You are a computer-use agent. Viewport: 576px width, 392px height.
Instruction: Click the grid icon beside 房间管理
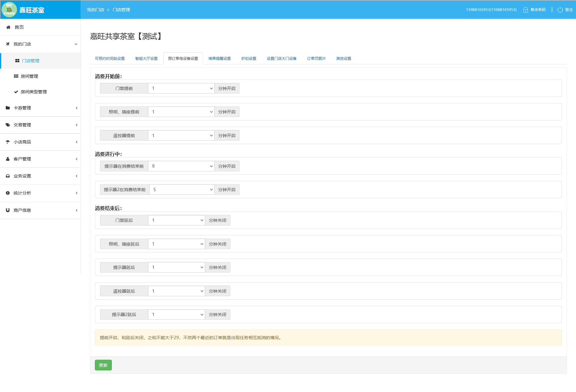pyautogui.click(x=16, y=76)
